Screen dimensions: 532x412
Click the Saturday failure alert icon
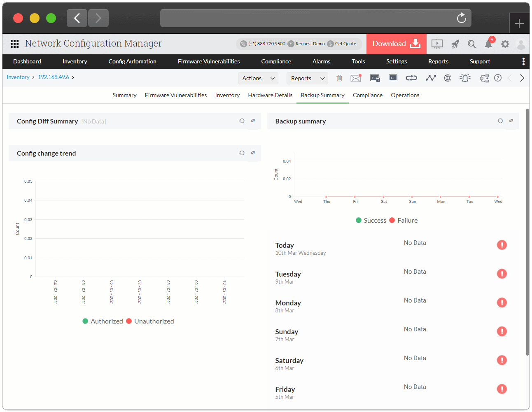(x=502, y=360)
